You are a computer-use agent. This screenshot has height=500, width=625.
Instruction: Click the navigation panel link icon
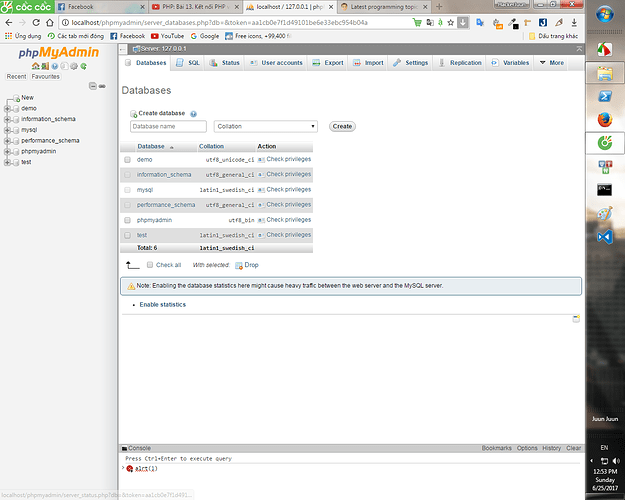click(x=101, y=85)
